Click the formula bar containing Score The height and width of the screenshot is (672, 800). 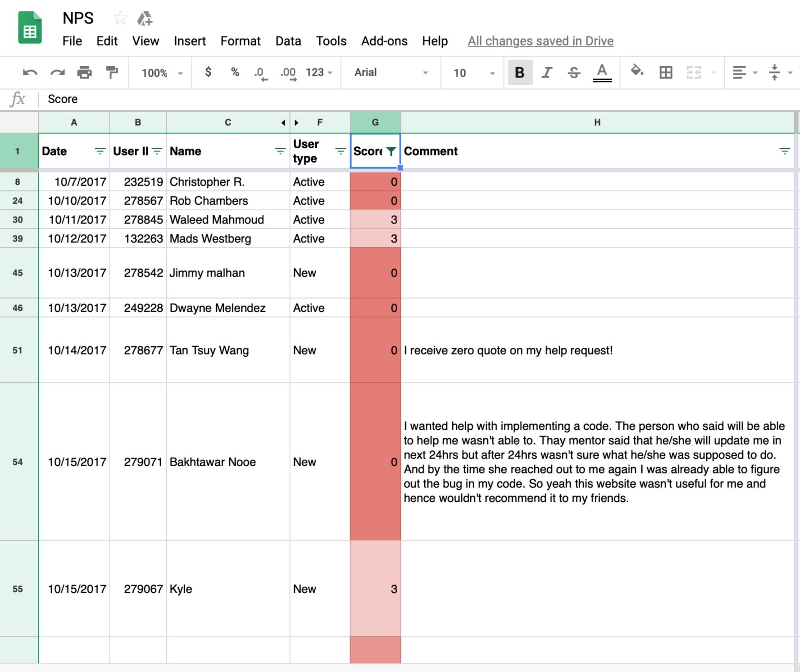419,99
